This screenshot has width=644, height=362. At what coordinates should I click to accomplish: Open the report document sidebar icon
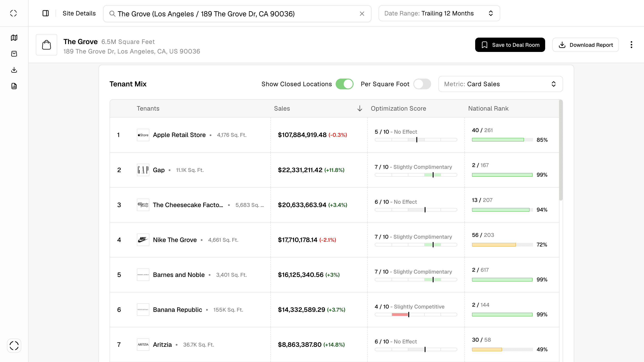pyautogui.click(x=14, y=86)
